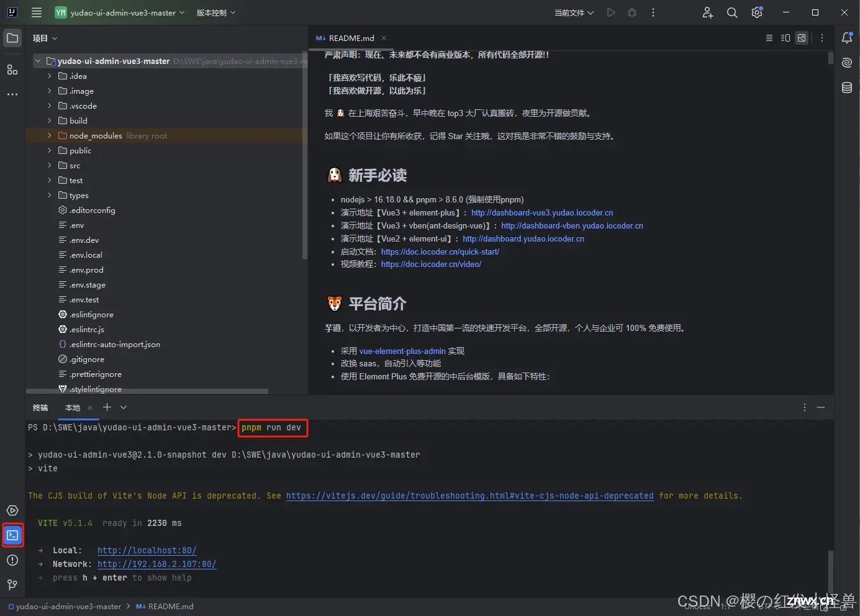Viewport: 860px width, 616px height.
Task: Open http://localhost:80/ link in terminal
Action: coord(147,550)
